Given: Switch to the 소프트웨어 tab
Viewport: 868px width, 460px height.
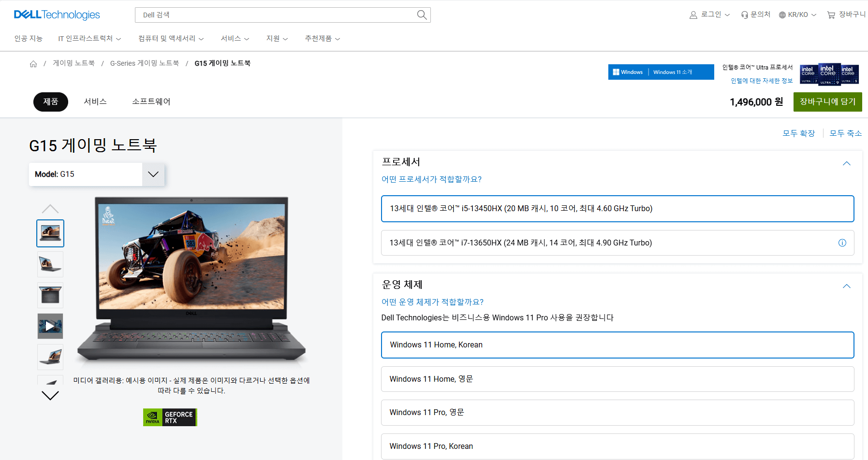Looking at the screenshot, I should 150,101.
